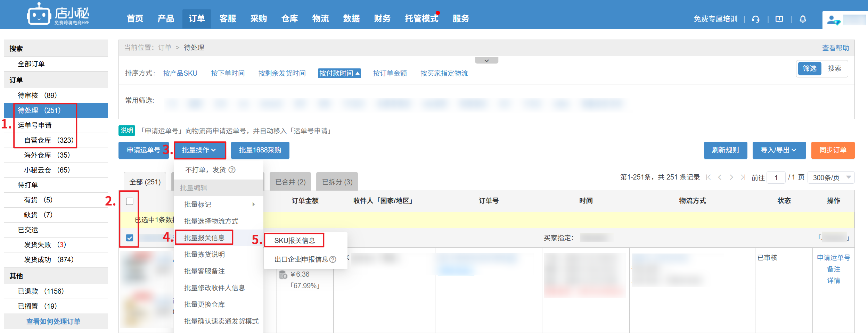This screenshot has height=333, width=868.
Task: Switch the filter panel to 搜索 mode
Action: click(834, 69)
